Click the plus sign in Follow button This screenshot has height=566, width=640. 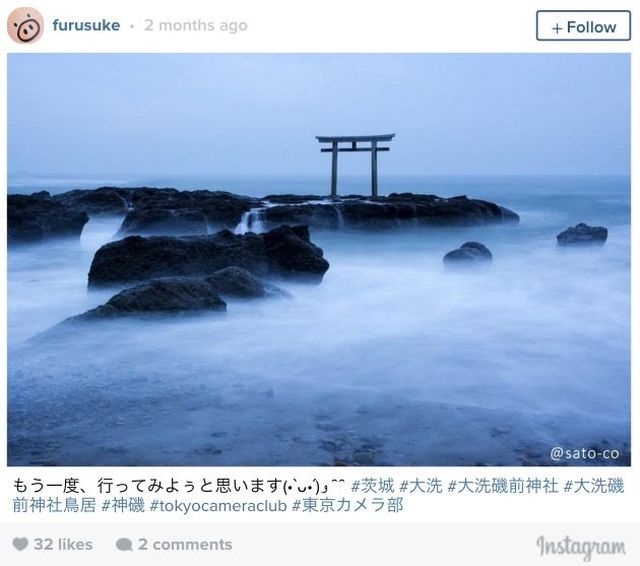click(557, 28)
